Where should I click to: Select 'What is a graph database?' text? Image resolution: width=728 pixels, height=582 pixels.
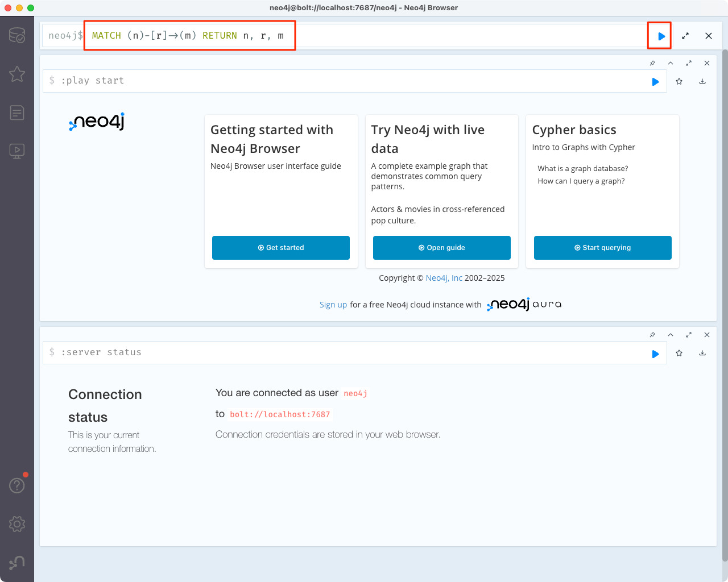coord(583,168)
